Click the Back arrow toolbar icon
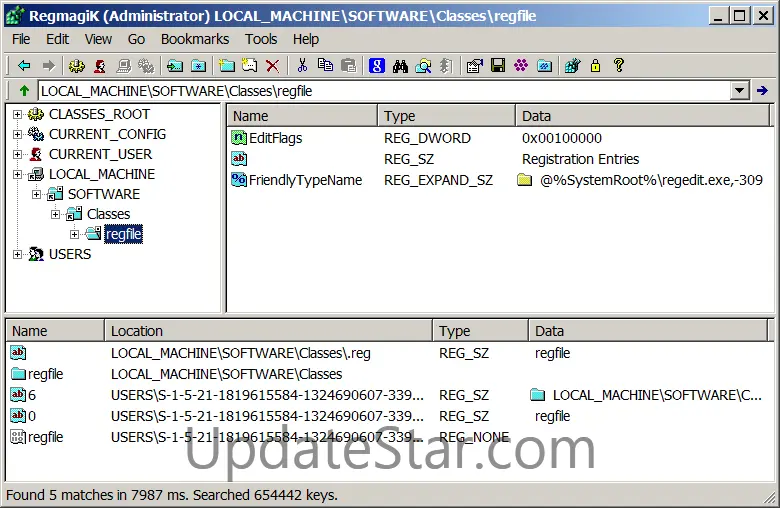 click(24, 65)
